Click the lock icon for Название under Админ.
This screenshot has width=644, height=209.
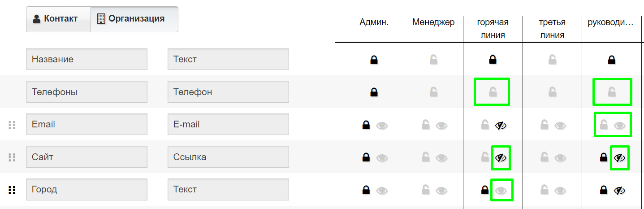374,60
